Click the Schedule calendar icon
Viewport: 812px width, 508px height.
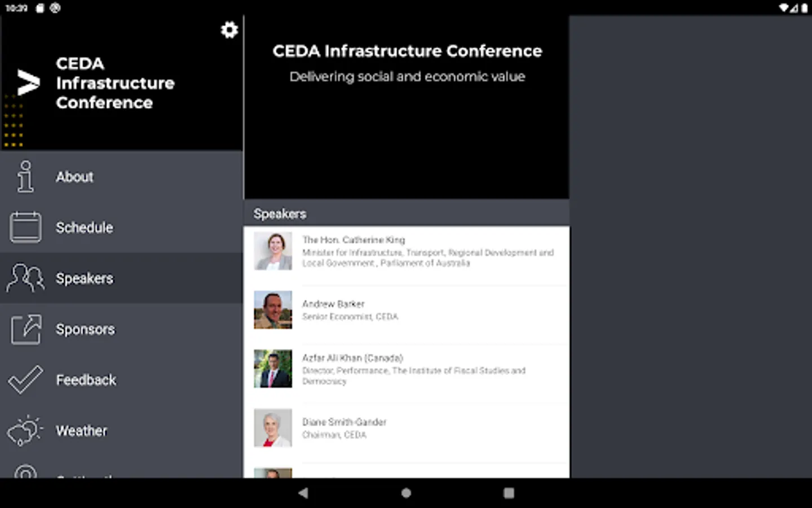[x=25, y=227]
